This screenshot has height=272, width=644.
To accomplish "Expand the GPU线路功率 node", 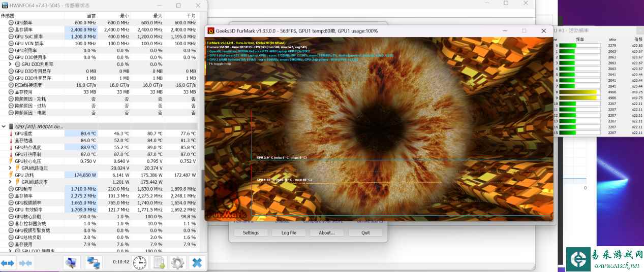I will [x=10, y=182].
